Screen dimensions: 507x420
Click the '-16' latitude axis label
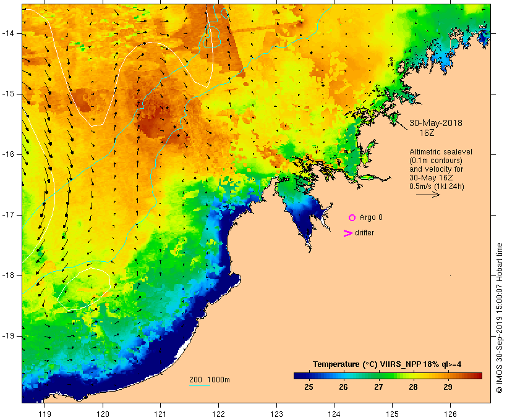point(8,154)
